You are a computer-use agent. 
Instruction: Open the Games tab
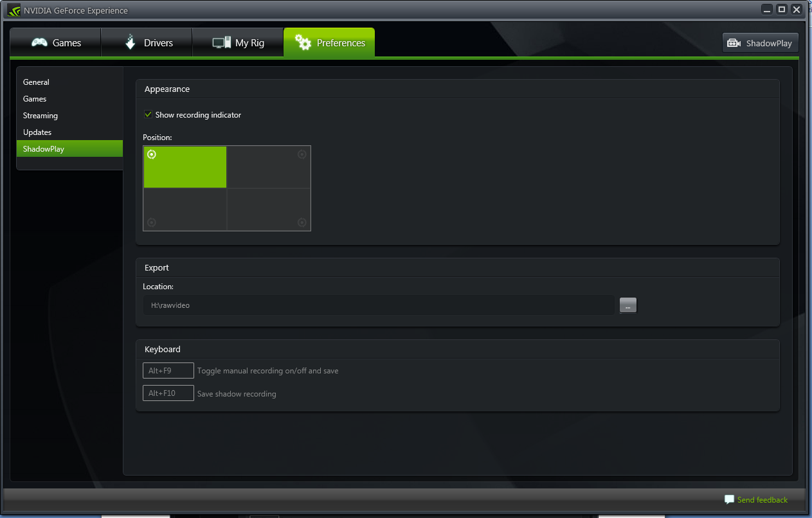(55, 43)
